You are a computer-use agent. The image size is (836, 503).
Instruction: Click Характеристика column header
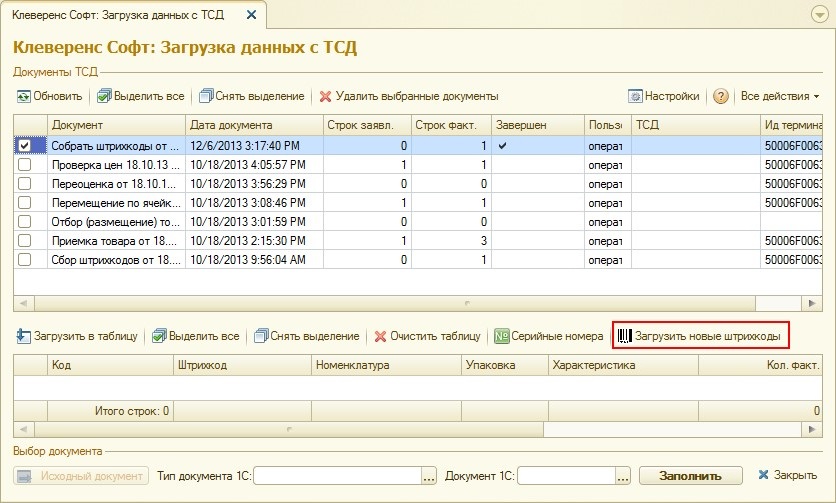pyautogui.click(x=623, y=365)
